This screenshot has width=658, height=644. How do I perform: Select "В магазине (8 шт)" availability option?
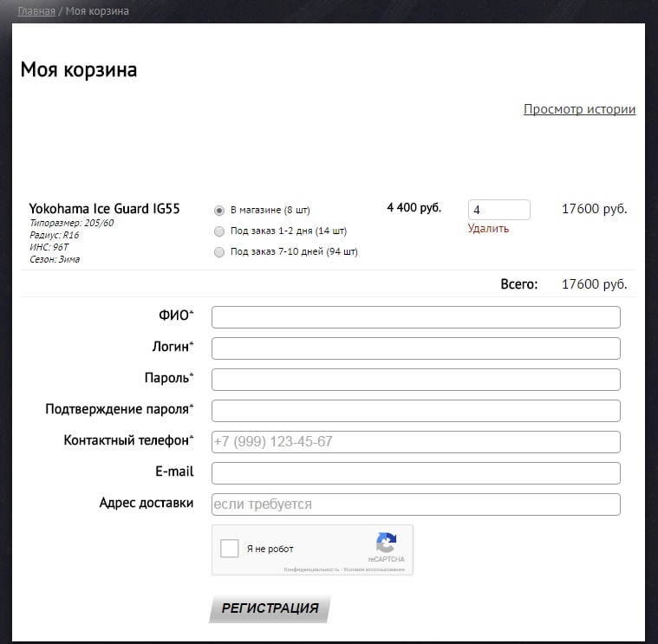point(219,210)
